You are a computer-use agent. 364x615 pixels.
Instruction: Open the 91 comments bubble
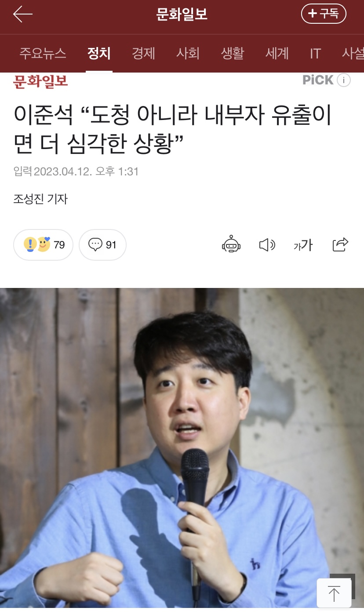click(102, 245)
